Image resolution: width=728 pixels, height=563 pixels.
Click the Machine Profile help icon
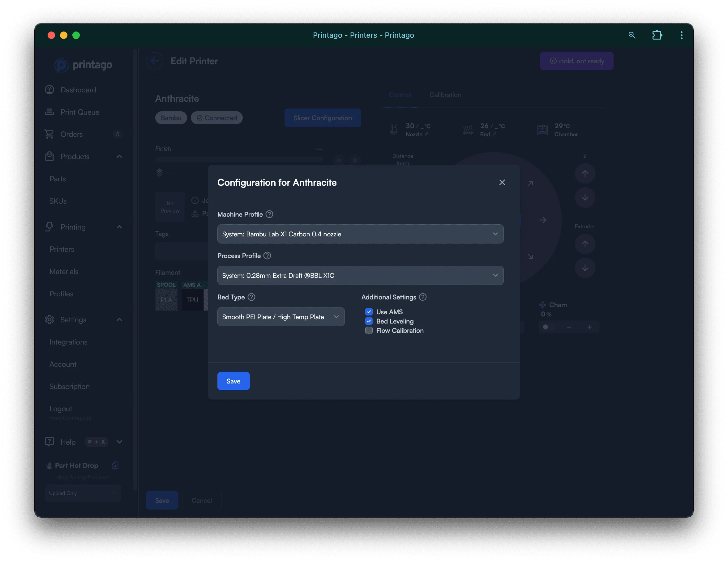pyautogui.click(x=269, y=214)
